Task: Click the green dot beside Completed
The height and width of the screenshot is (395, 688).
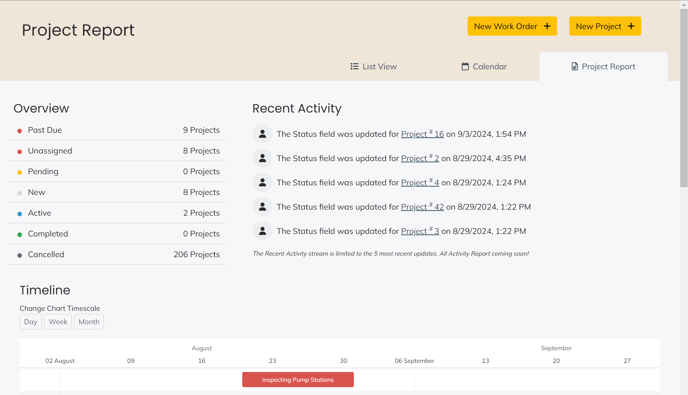Action: click(19, 234)
